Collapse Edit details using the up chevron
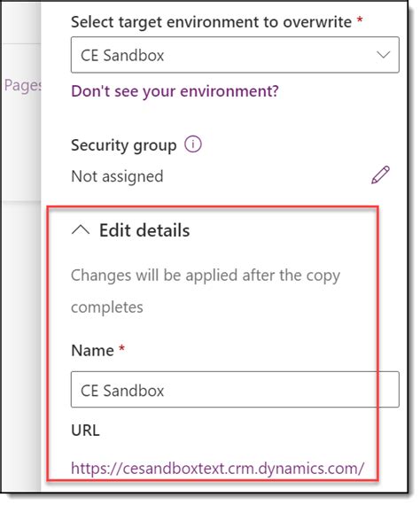Screen dimensions: 420x505 tap(81, 230)
